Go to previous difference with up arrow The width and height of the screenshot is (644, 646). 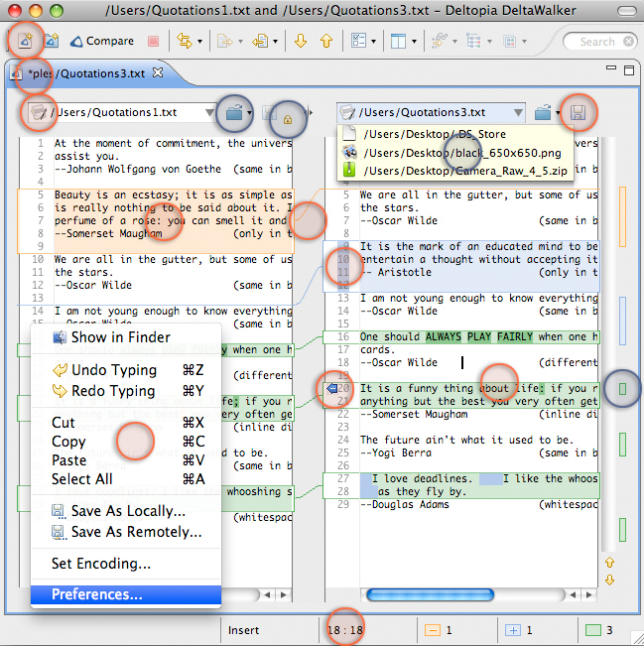[x=325, y=42]
